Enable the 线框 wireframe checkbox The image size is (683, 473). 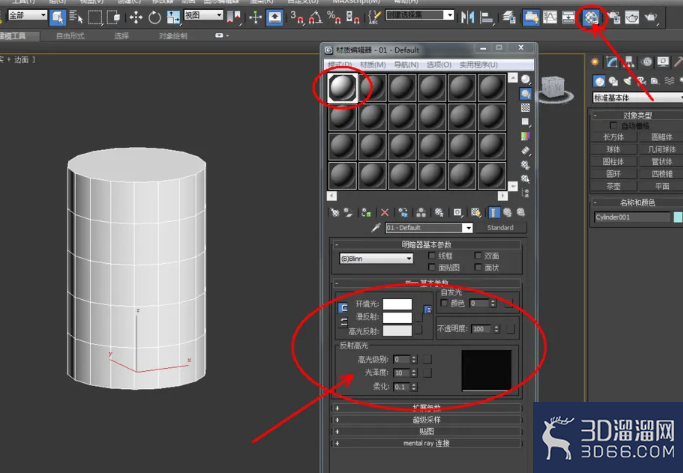click(x=432, y=256)
